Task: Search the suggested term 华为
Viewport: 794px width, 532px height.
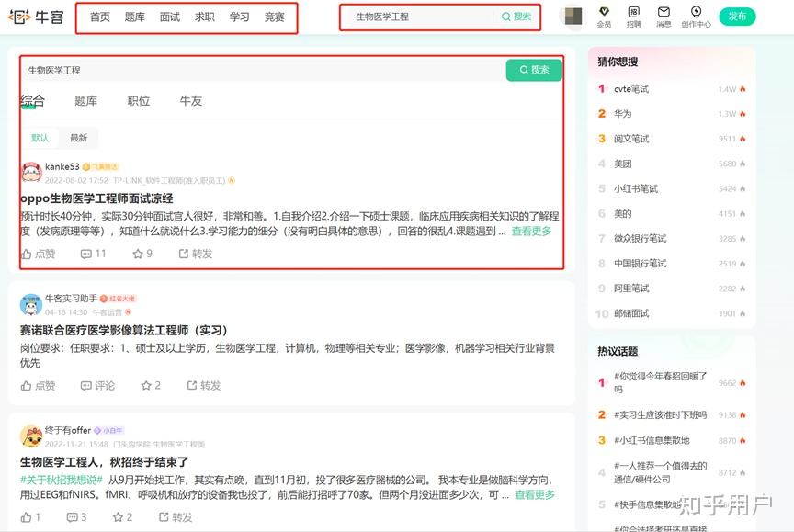Action: [623, 114]
